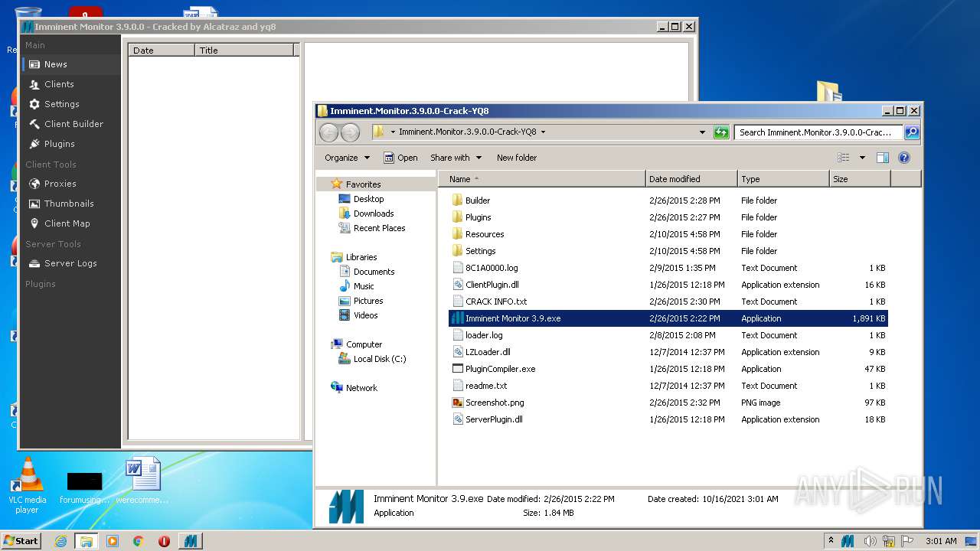Click the search magnifier icon

911,132
